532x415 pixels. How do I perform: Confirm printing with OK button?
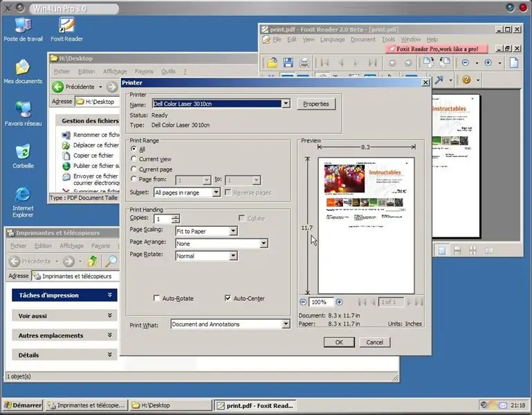[339, 342]
